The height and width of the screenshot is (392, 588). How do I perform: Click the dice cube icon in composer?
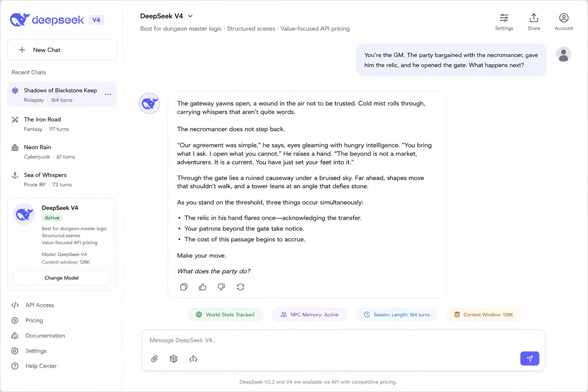tap(174, 359)
